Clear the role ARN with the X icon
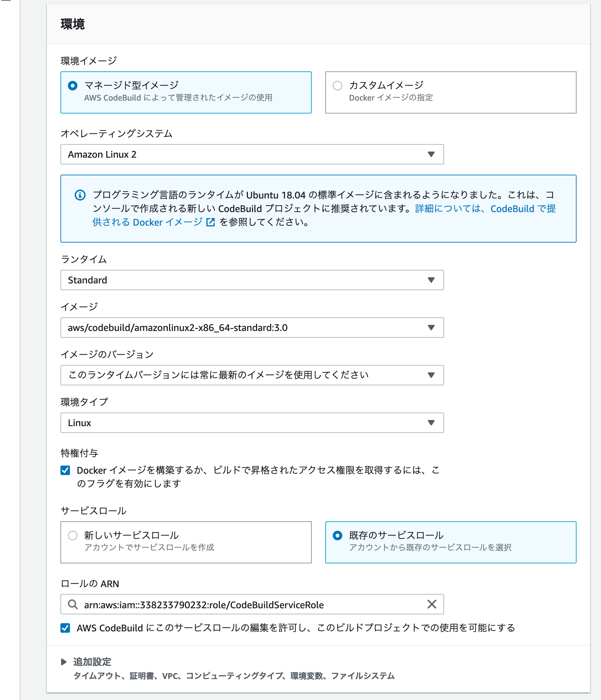The image size is (601, 700). [x=432, y=605]
